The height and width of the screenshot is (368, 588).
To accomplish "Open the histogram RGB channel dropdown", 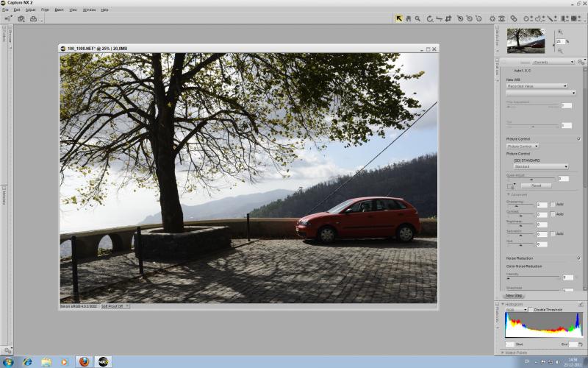I will click(516, 310).
